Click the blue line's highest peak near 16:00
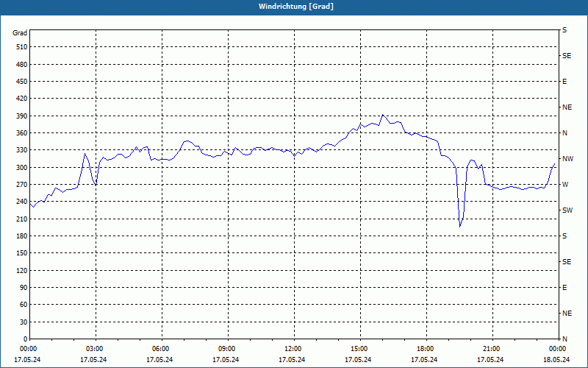588x368 pixels. click(382, 115)
